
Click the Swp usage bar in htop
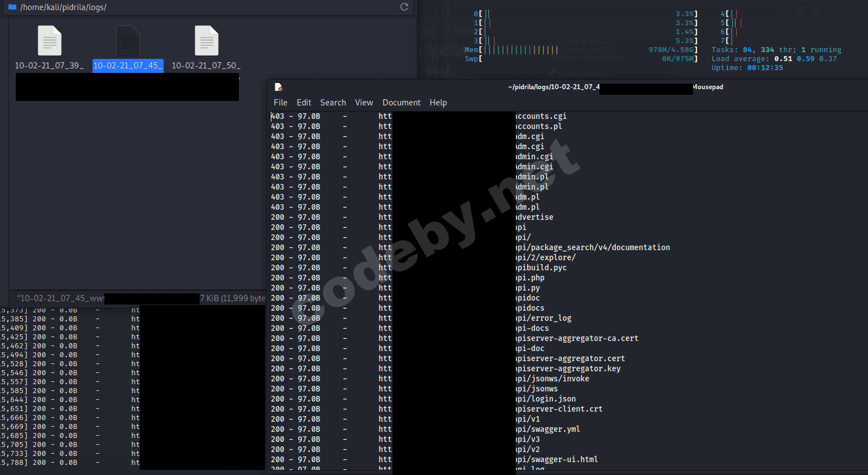pyautogui.click(x=581, y=59)
